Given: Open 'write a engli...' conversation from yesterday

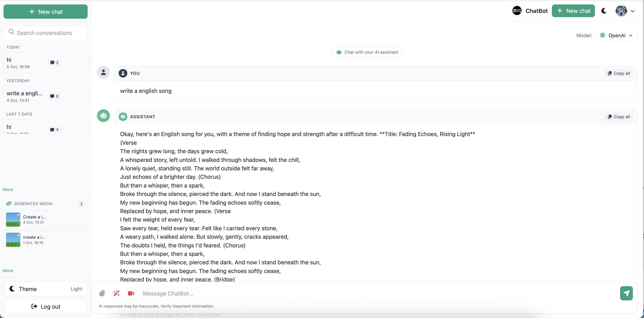Looking at the screenshot, I should click(45, 96).
